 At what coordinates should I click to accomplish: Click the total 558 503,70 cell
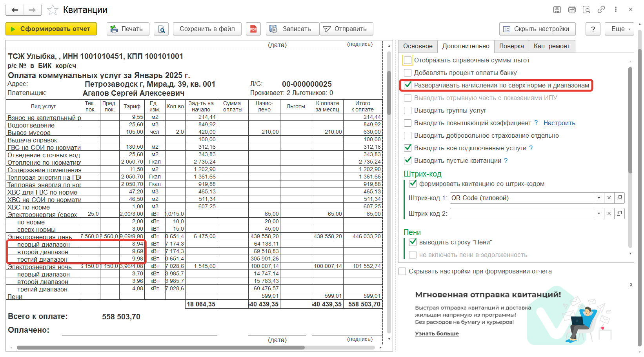[x=363, y=304]
